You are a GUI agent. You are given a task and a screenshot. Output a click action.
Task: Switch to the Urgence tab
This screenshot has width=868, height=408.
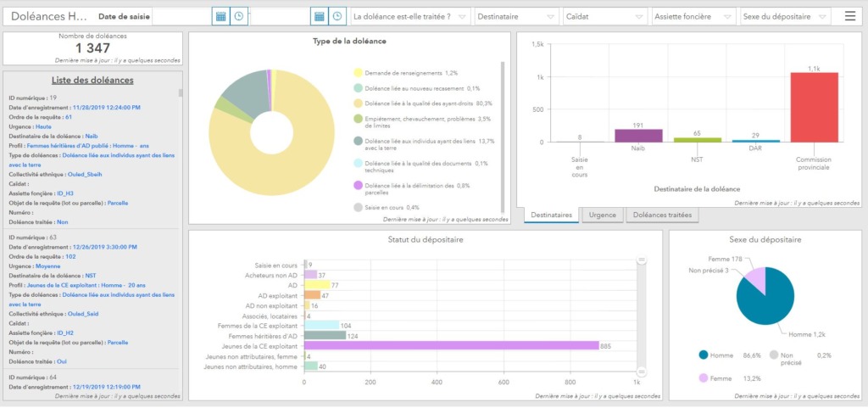pos(603,215)
